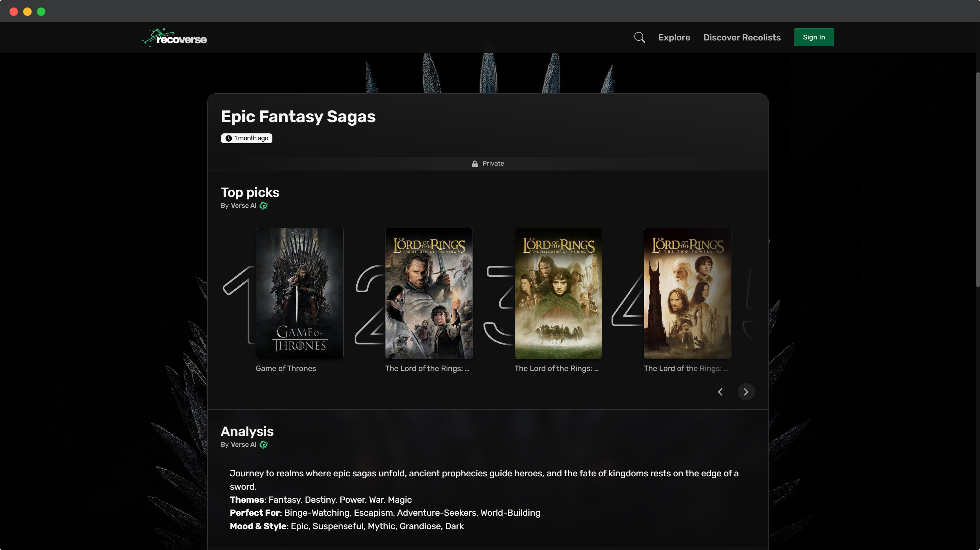Go back with the left carousel chevron
This screenshot has height=550, width=980.
click(720, 392)
